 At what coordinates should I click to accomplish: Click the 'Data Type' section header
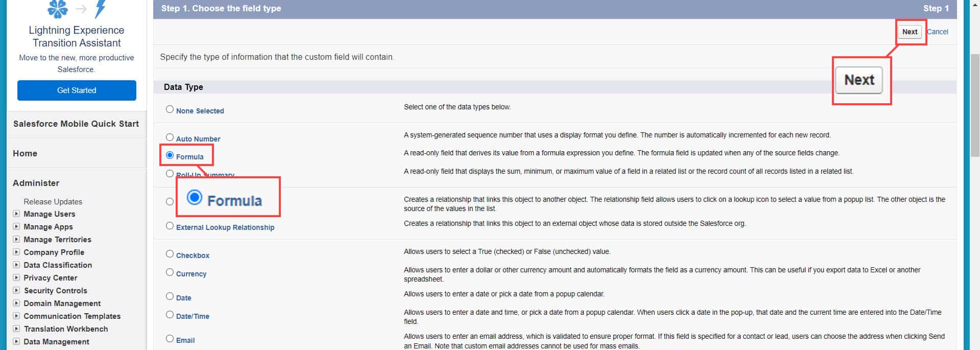[183, 87]
